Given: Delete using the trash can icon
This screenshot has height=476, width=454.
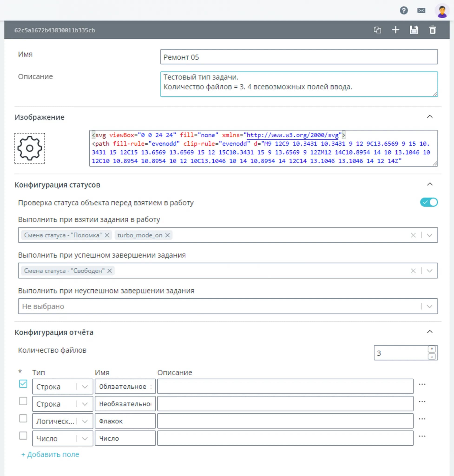Looking at the screenshot, I should click(x=432, y=30).
